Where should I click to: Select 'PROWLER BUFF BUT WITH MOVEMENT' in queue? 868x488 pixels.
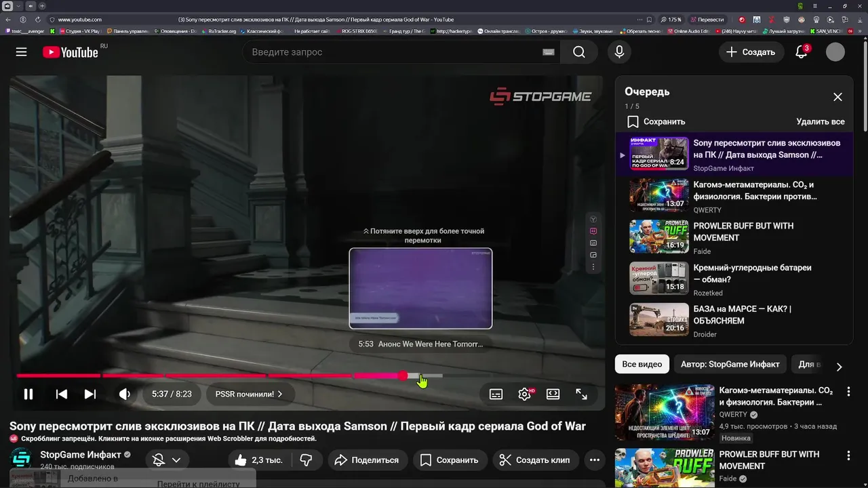tap(734, 238)
